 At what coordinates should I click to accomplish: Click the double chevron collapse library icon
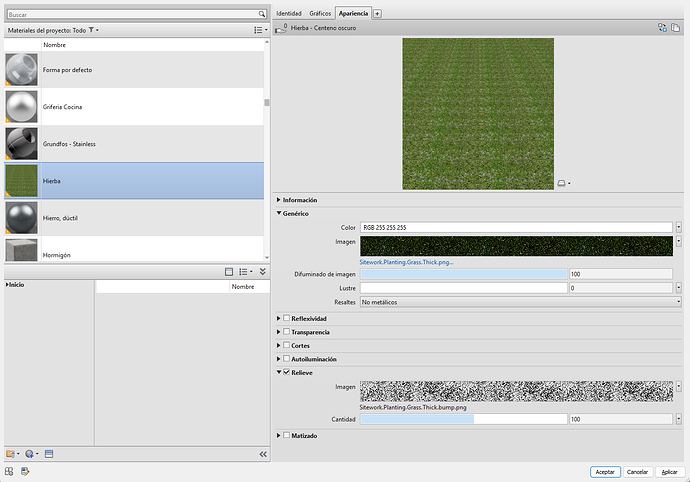[x=263, y=272]
